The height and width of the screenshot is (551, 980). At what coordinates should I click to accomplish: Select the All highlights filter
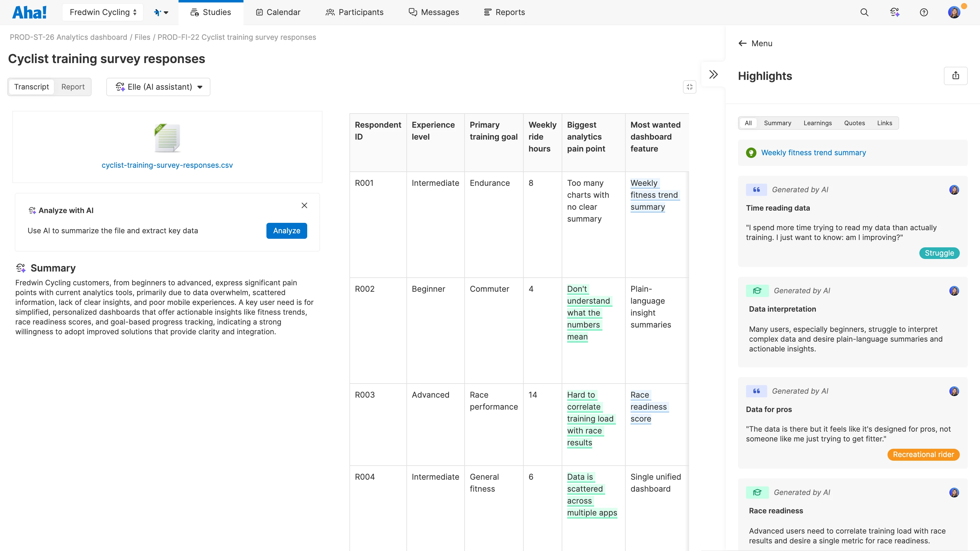point(748,123)
